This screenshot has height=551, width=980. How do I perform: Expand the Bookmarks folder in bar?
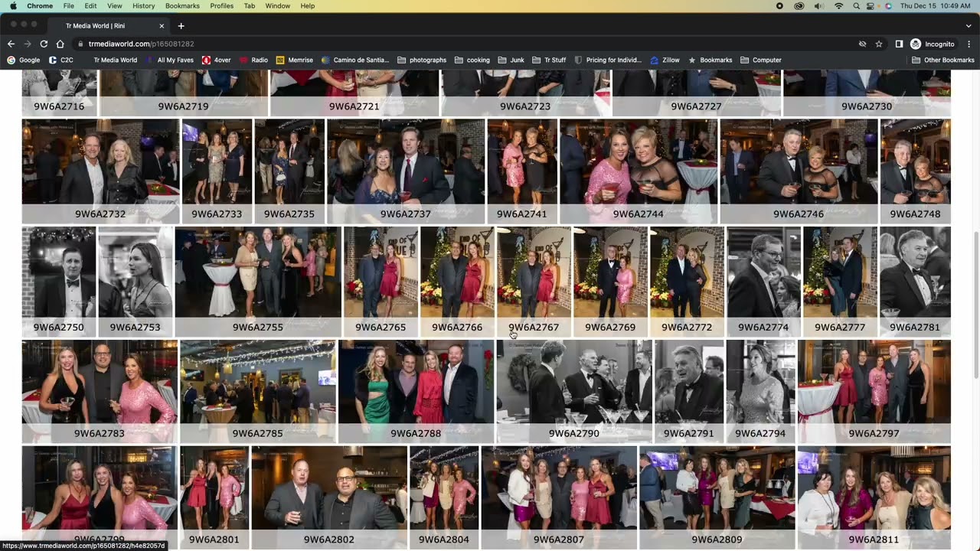pos(710,60)
